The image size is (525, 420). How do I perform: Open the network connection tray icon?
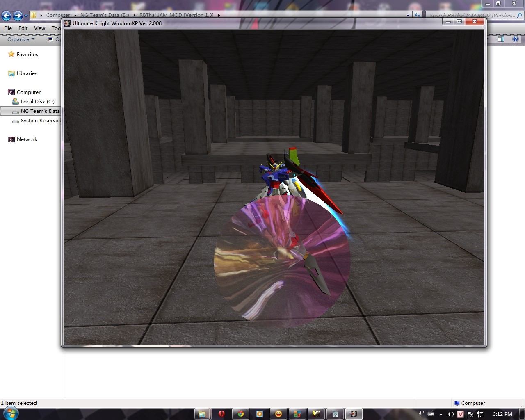point(480,414)
